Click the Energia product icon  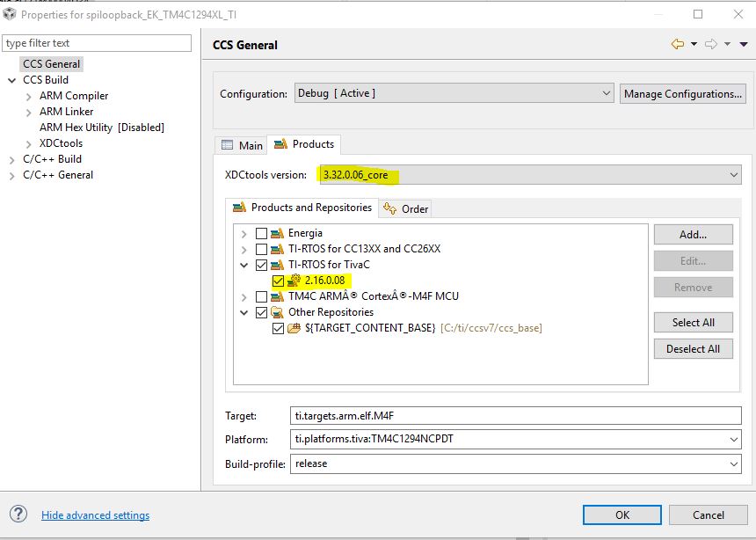278,233
